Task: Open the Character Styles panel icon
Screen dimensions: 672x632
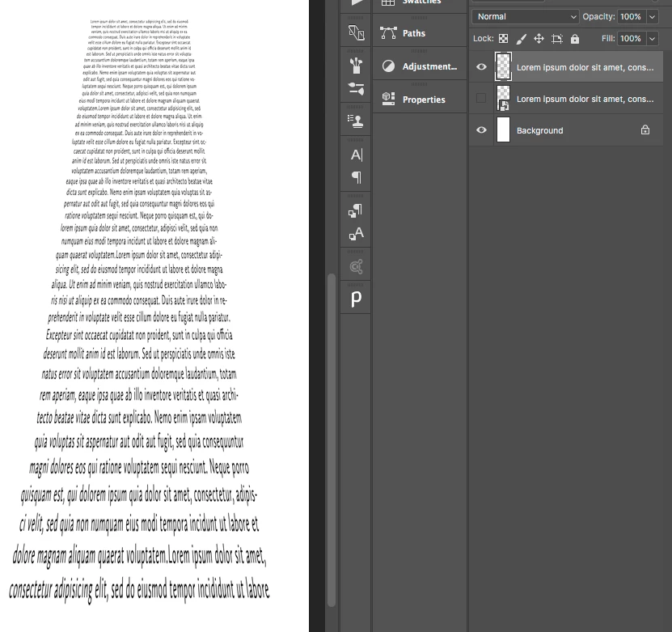Action: 356,234
